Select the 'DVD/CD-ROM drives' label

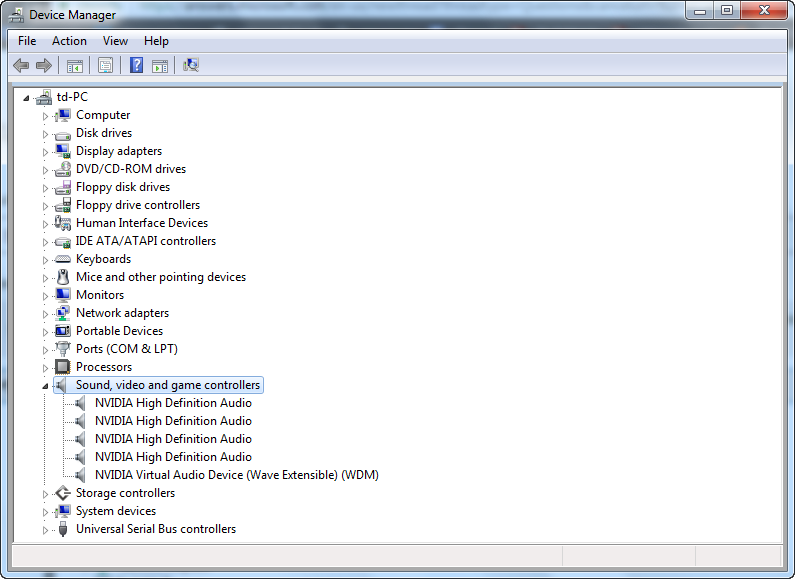click(131, 169)
